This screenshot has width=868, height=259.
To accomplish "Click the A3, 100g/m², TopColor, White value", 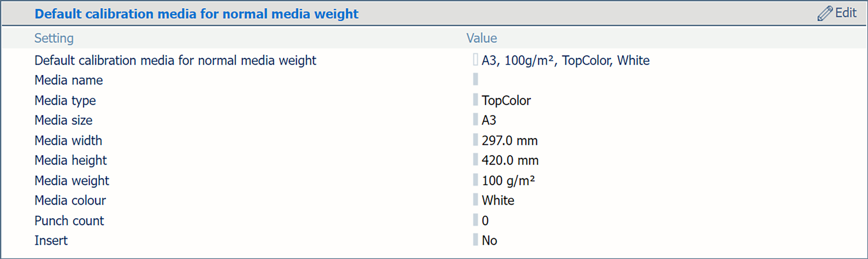I will [x=565, y=60].
